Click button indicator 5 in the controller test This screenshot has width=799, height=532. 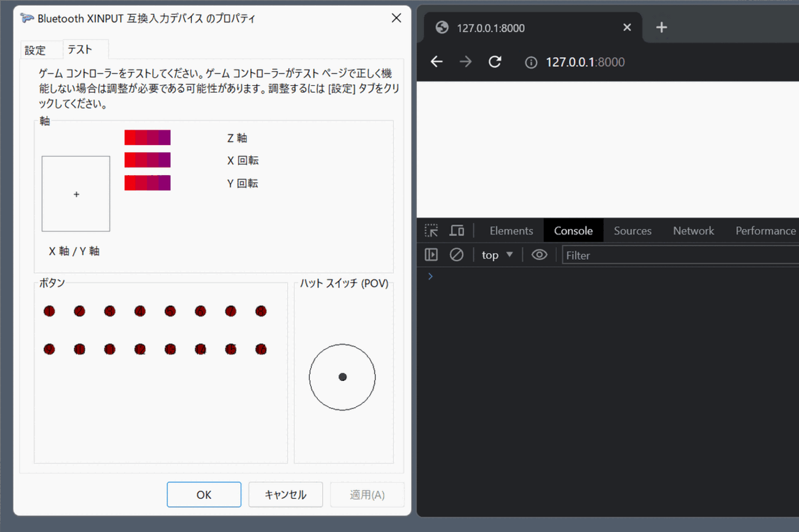(170, 311)
